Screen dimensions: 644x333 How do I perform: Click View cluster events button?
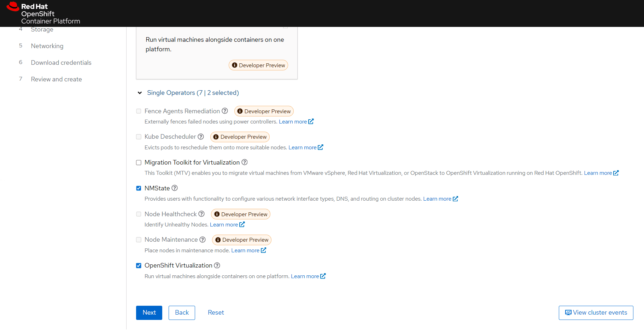pos(596,313)
